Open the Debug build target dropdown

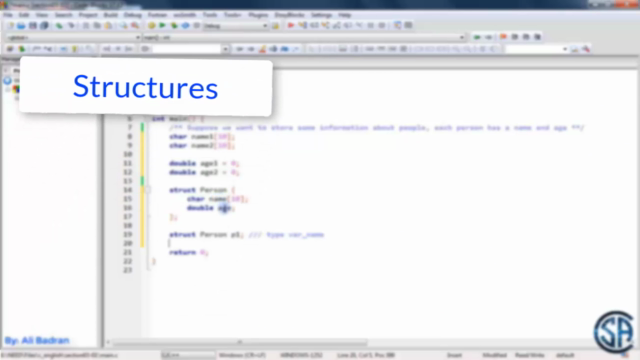[236, 26]
